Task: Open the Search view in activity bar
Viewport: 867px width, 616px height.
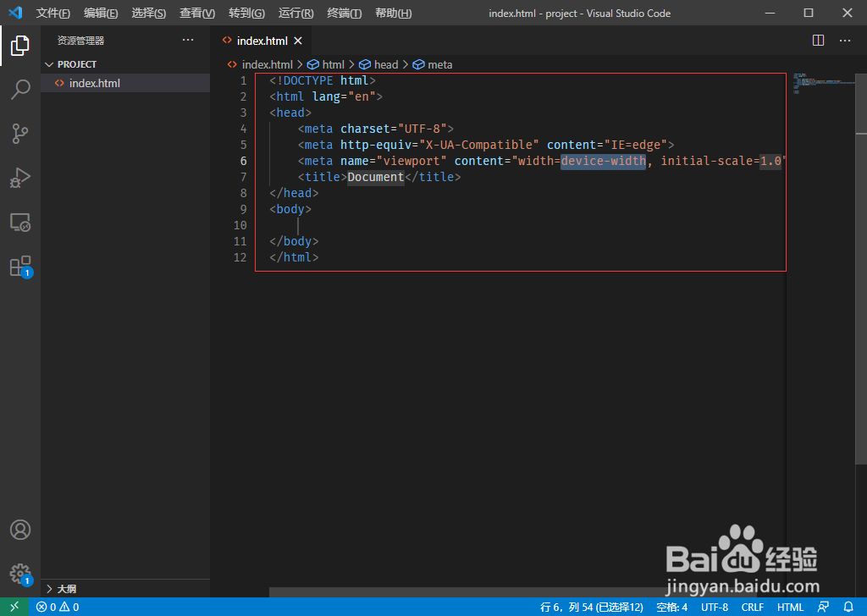Action: pos(20,89)
